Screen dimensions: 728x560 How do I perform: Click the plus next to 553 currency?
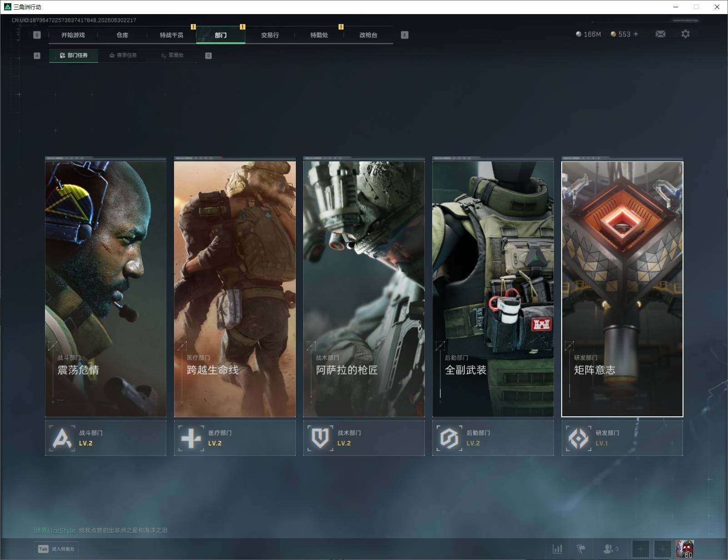[x=636, y=34]
